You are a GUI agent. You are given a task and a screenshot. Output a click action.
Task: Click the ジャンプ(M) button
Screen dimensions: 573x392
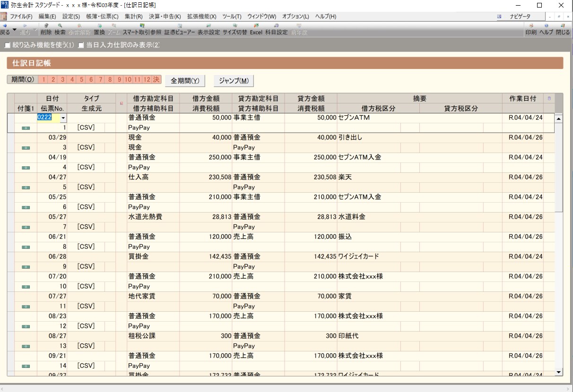tap(234, 81)
